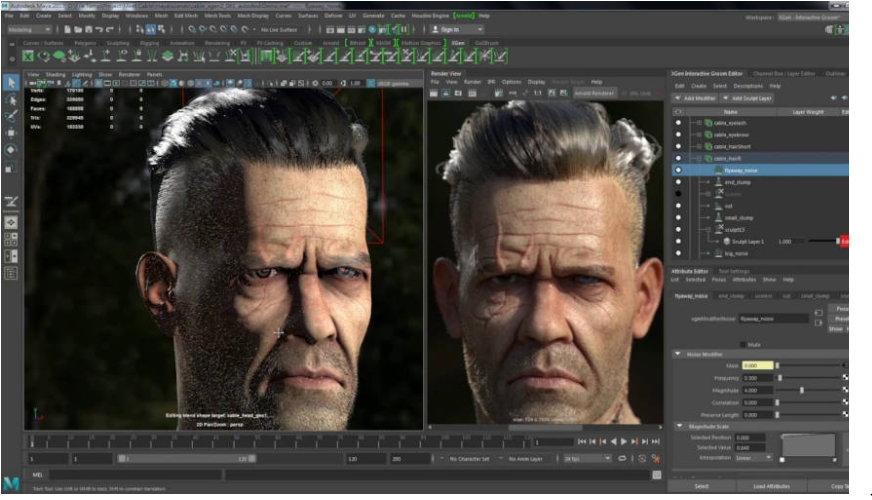872x500 pixels.
Task: Open the Modeling menu set dropdown
Action: tap(29, 29)
